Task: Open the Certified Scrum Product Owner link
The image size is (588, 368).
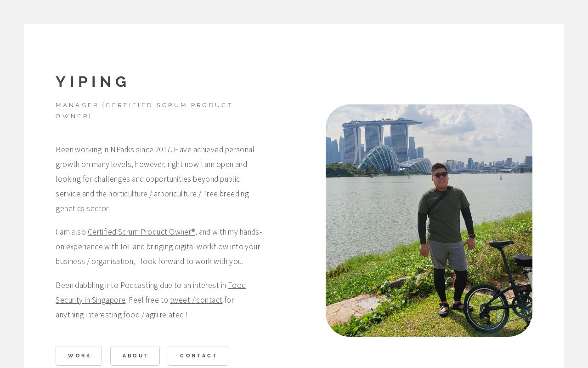Action: point(139,232)
